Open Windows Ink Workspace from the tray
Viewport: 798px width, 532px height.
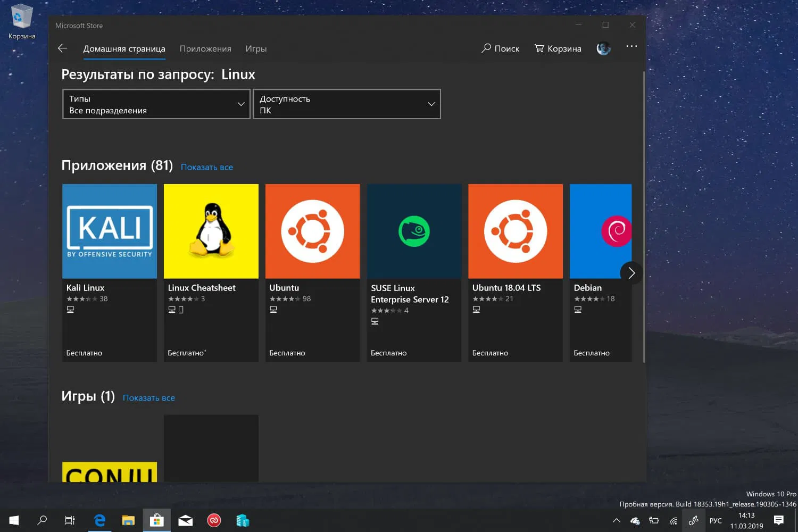[693, 520]
